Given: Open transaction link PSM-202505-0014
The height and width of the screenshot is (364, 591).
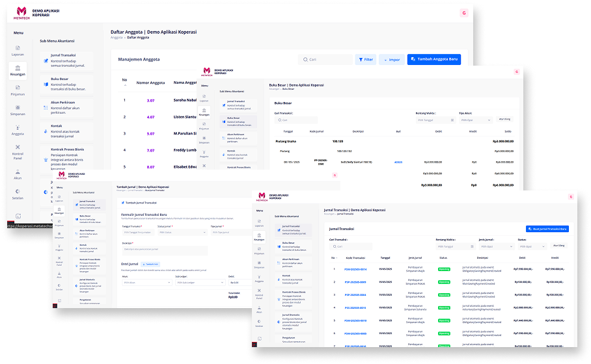Looking at the screenshot, I should pyautogui.click(x=355, y=268).
